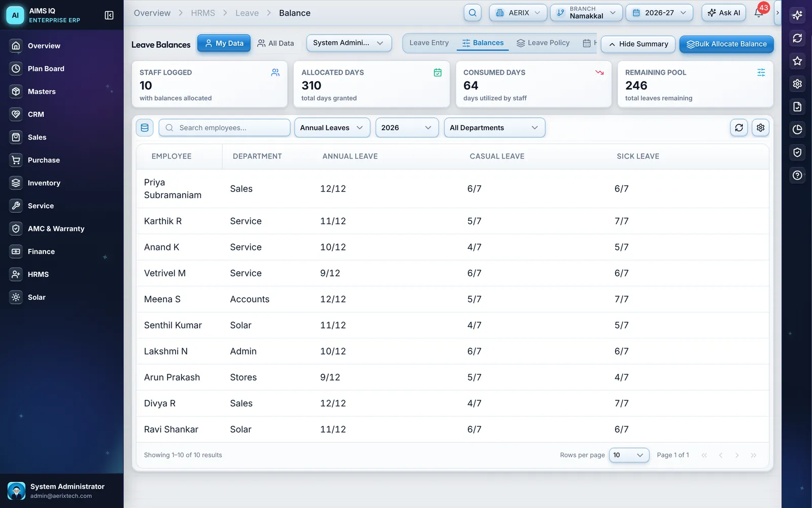Switch to All Data view
The image size is (812, 508).
click(276, 43)
